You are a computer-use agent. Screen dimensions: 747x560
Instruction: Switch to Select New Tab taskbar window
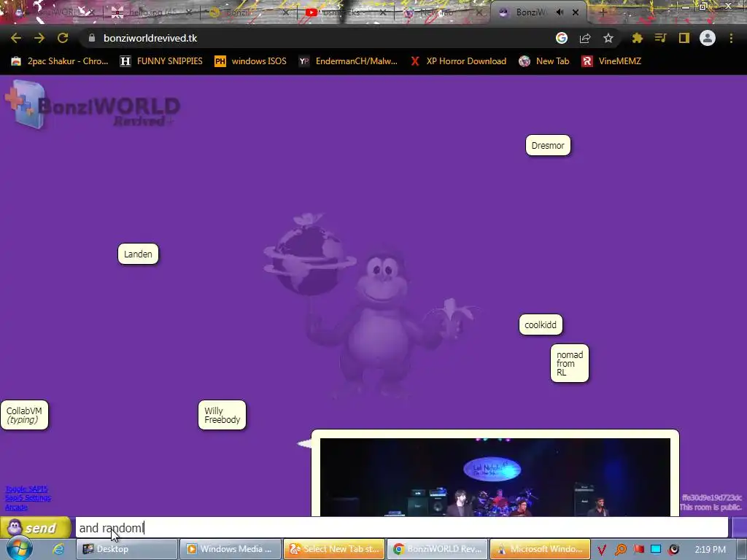[x=334, y=549]
